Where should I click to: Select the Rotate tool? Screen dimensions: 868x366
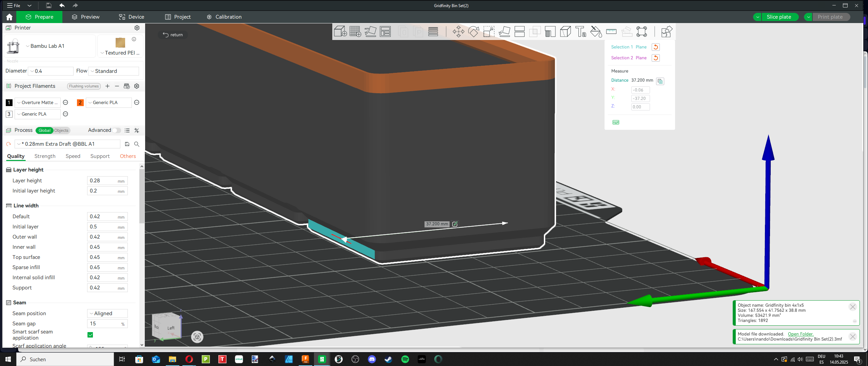[474, 32]
